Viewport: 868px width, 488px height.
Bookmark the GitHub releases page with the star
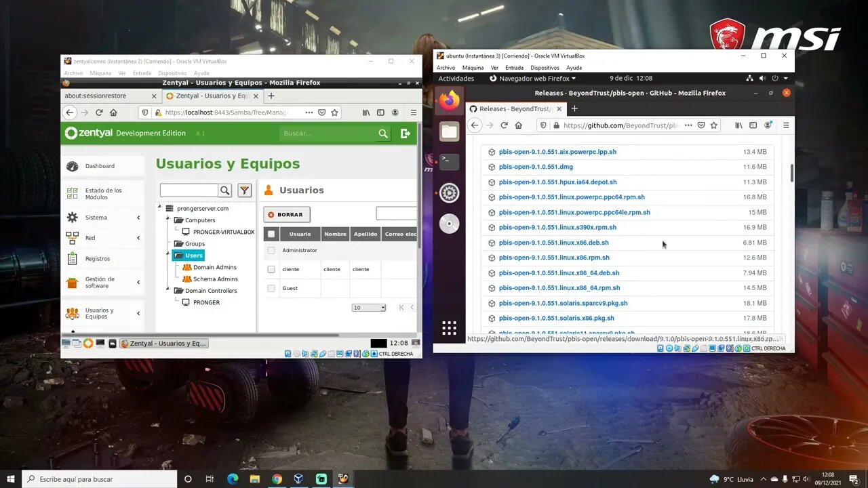(714, 125)
